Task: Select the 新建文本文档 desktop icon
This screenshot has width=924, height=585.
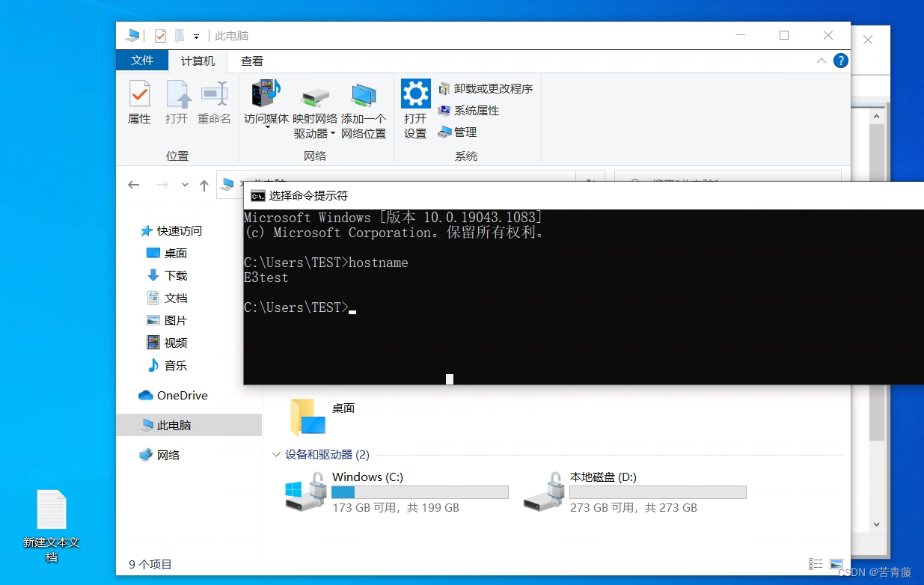Action: 52,527
